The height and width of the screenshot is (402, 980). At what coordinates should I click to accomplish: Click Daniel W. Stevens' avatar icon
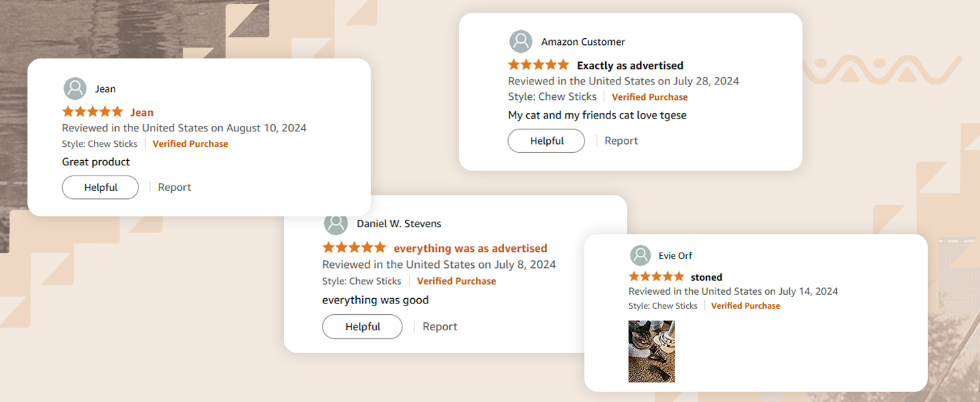click(x=335, y=224)
